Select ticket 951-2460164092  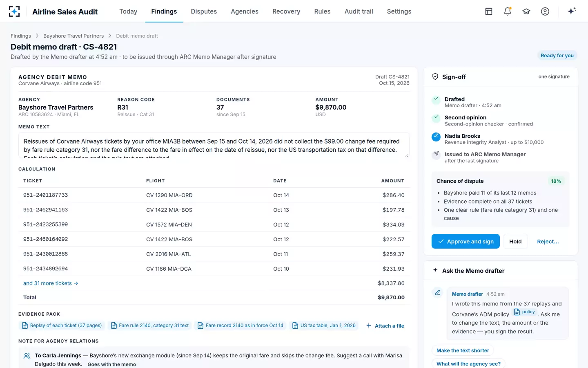45,239
